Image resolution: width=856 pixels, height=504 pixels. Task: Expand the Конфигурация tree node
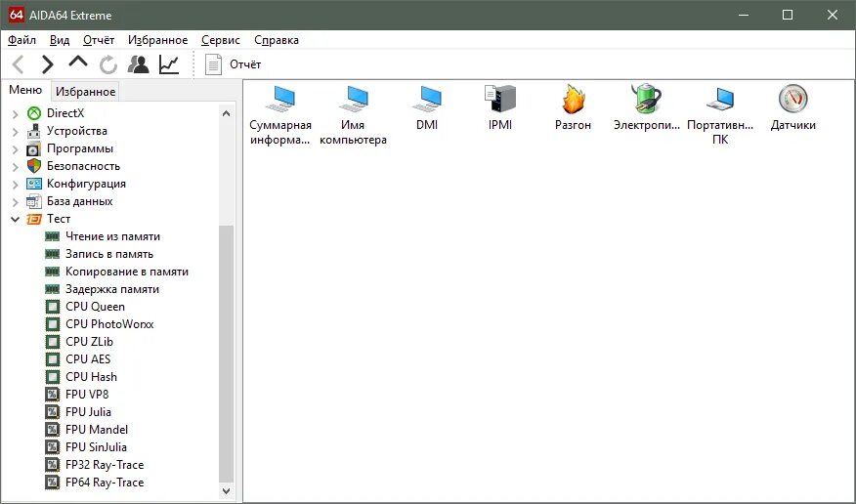pos(16,184)
